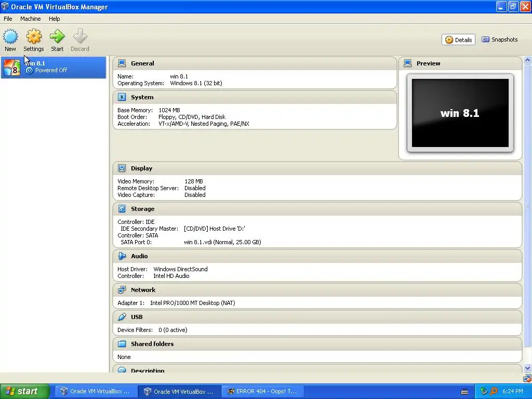Click the orange magnifier tray icon
This screenshot has width=532, height=399.
pyautogui.click(x=494, y=392)
